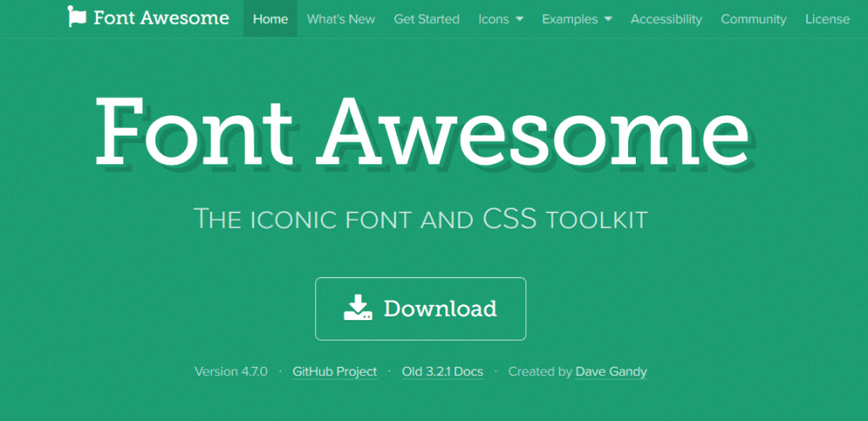Open the Icons dropdown caret

click(x=520, y=19)
